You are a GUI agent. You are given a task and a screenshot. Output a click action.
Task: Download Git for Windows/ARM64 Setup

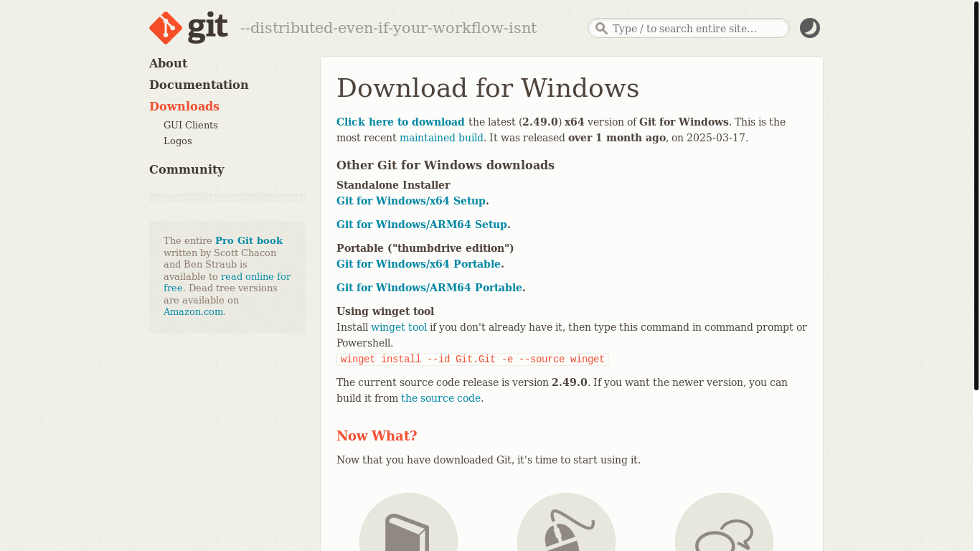pos(422,225)
